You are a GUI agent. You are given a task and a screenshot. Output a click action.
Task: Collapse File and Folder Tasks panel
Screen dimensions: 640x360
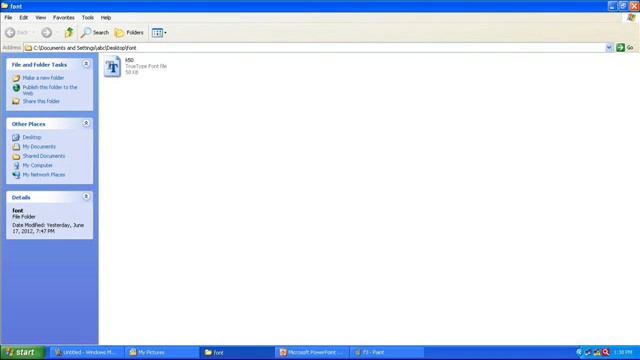(86, 64)
